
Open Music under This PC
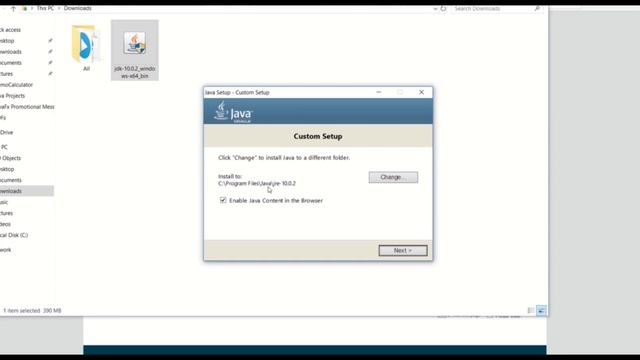tap(4, 202)
